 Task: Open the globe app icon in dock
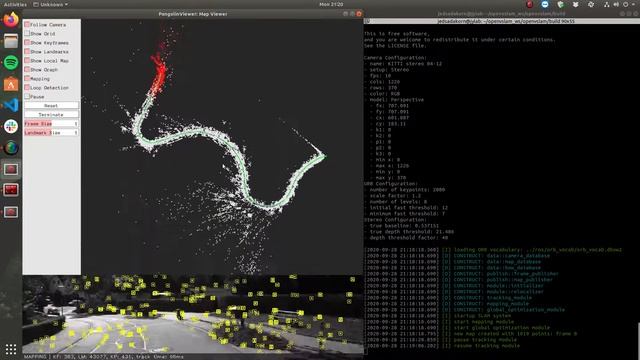point(11,148)
